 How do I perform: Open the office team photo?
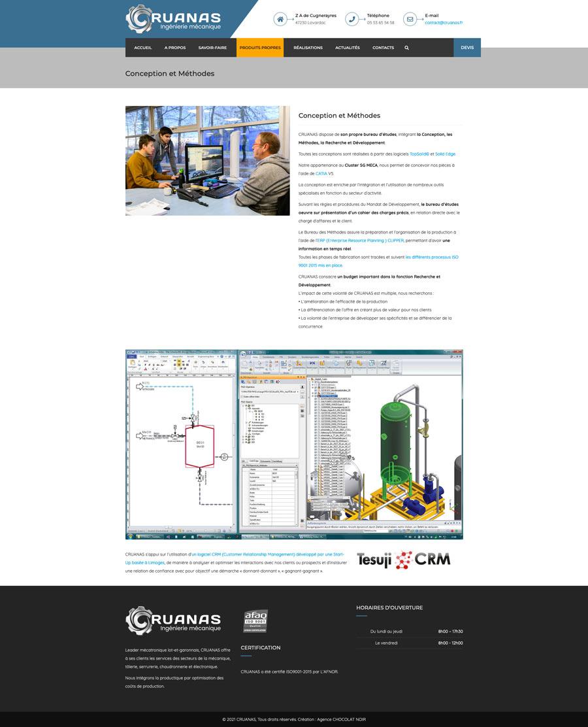click(208, 161)
